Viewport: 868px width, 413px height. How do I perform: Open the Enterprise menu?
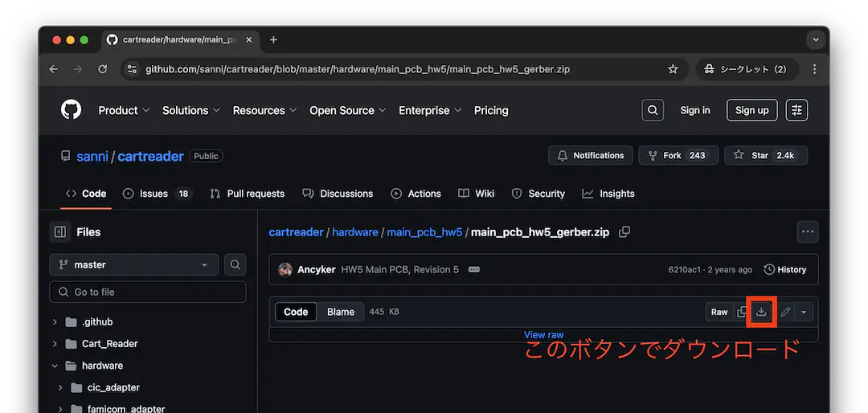(430, 110)
